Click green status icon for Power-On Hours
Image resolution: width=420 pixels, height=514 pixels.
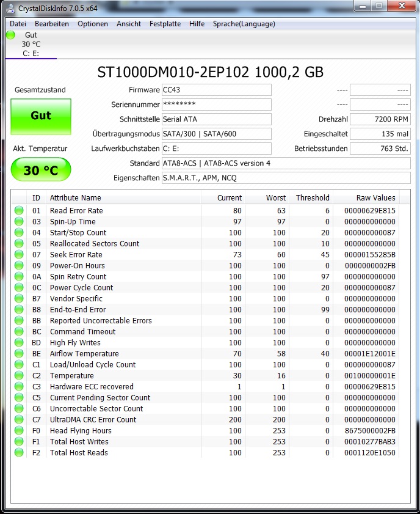pos(19,265)
